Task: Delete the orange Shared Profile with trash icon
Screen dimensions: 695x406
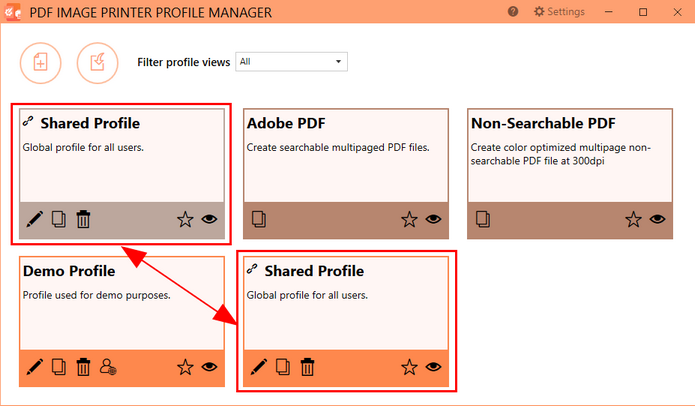Action: (x=308, y=367)
